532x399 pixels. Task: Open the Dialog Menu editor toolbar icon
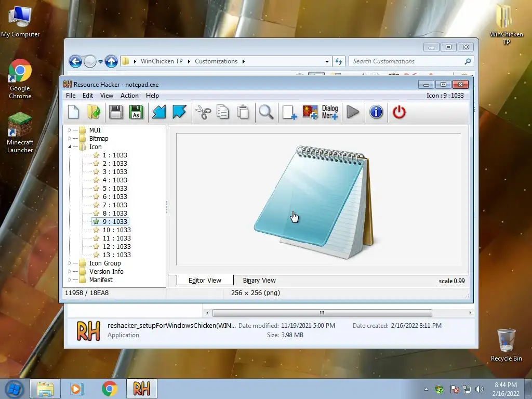[x=330, y=112]
